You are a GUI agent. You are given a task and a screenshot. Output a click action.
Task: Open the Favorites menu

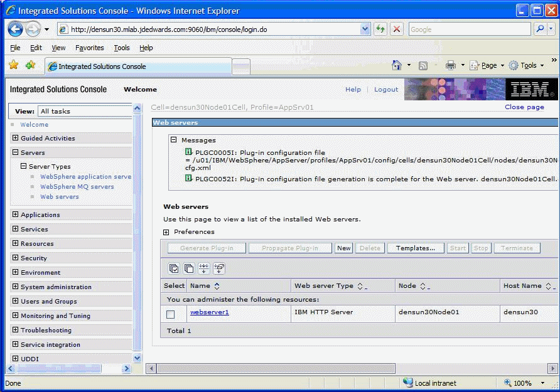[89, 48]
